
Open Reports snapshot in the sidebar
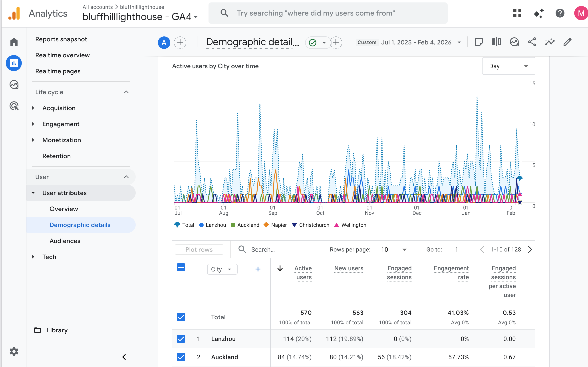click(61, 39)
